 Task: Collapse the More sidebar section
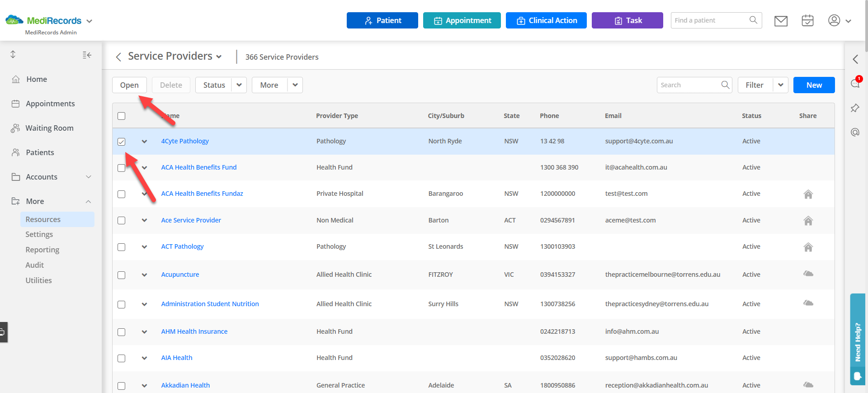pos(89,201)
